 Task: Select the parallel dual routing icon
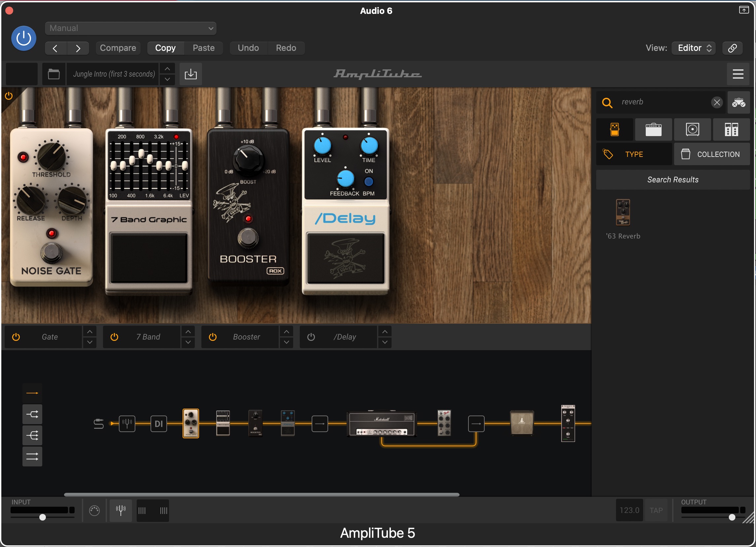click(32, 456)
